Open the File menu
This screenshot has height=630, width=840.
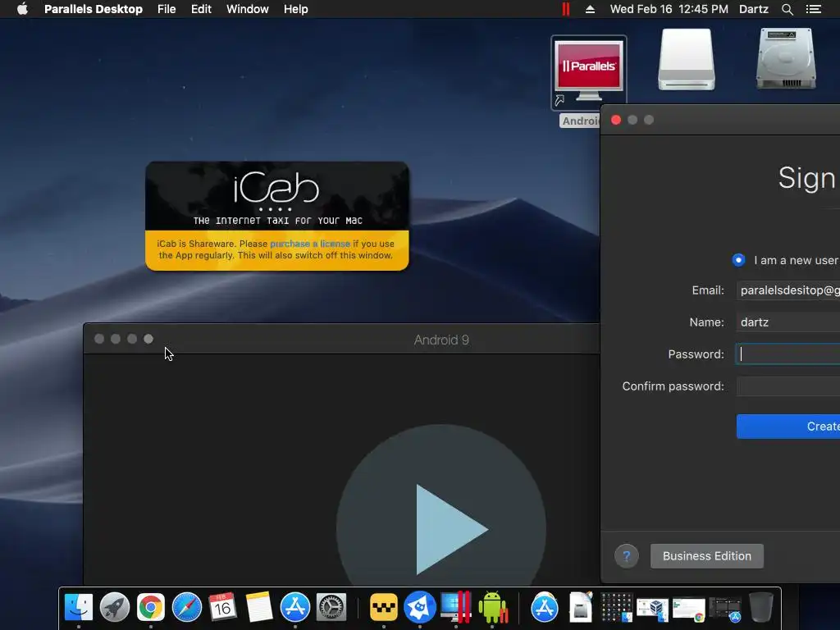pyautogui.click(x=167, y=9)
